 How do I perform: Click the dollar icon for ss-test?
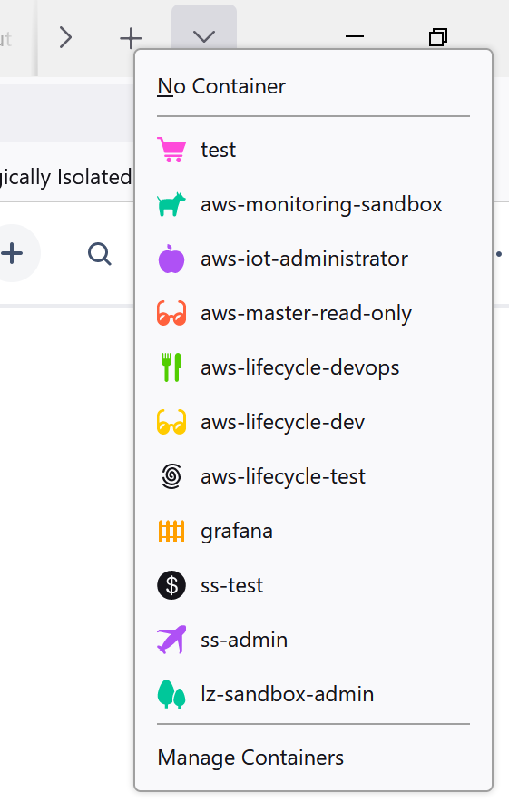pos(171,586)
